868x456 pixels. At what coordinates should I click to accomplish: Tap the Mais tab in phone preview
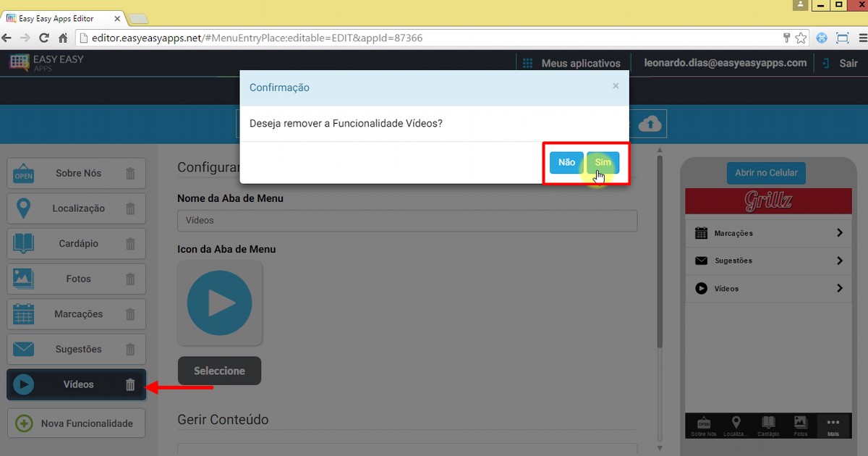pyautogui.click(x=833, y=426)
